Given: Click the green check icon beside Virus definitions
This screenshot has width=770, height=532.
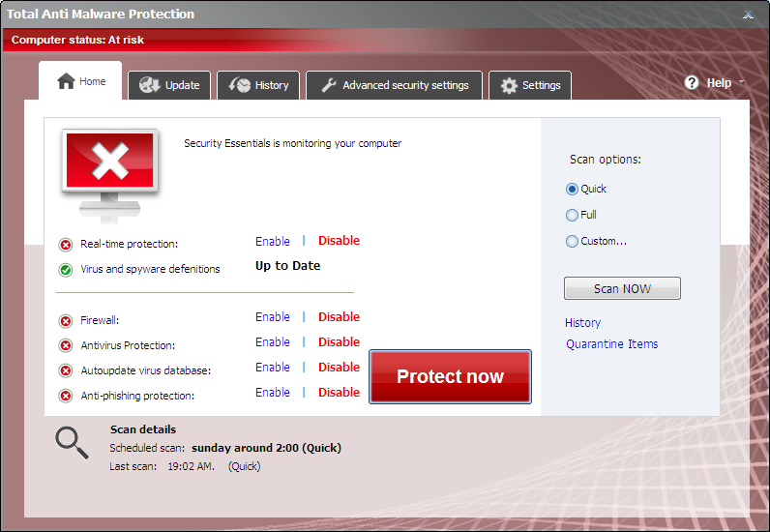Looking at the screenshot, I should 66,270.
